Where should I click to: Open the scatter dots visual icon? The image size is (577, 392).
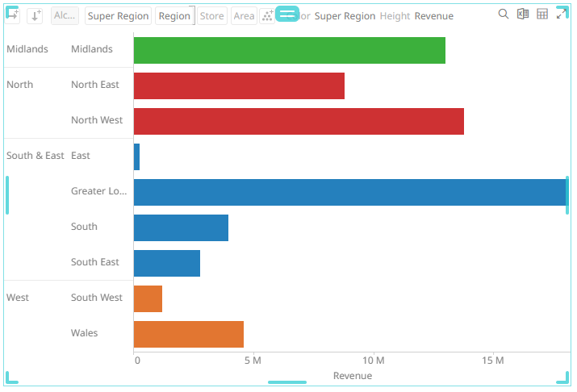pyautogui.click(x=267, y=16)
